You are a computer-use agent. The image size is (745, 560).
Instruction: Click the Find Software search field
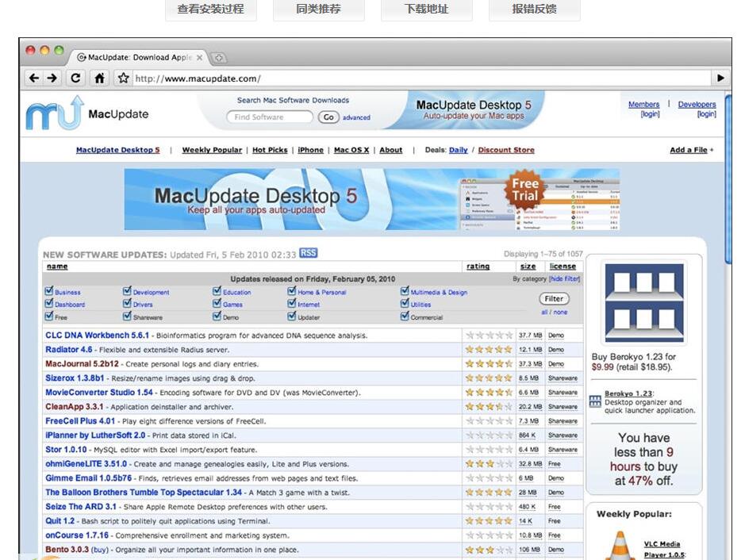(x=269, y=117)
